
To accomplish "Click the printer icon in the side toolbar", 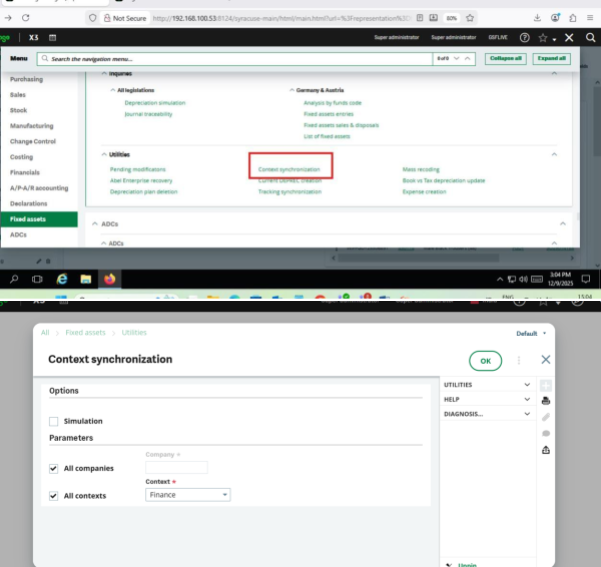I will (546, 400).
